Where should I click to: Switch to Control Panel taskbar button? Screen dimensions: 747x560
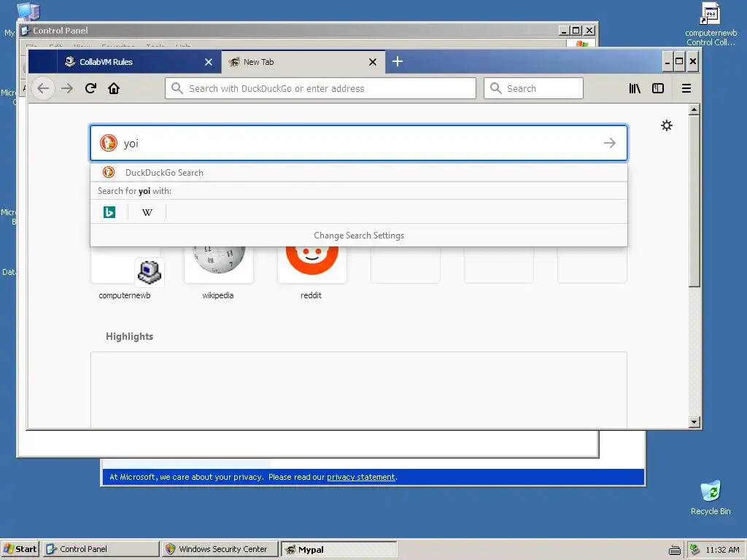(101, 549)
